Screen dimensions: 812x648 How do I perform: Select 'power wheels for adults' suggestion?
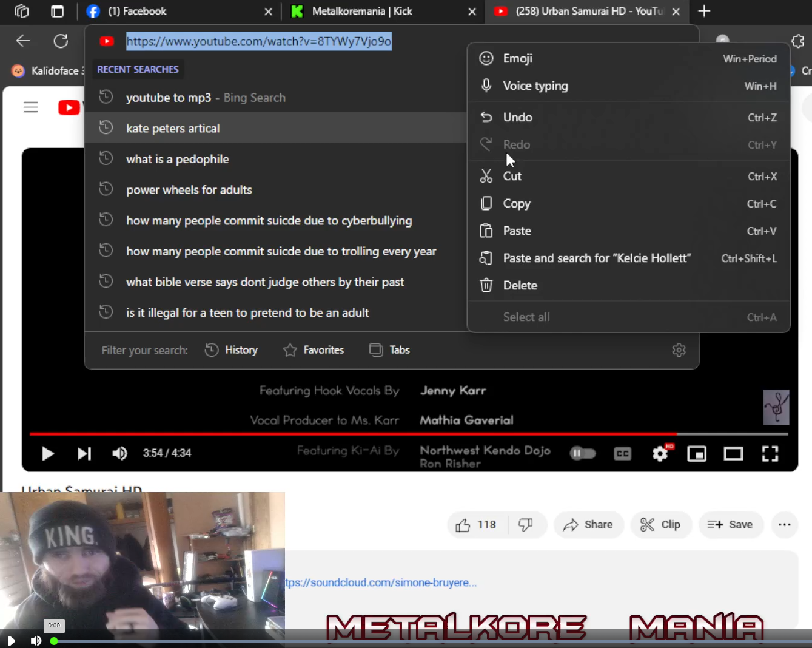(275, 190)
